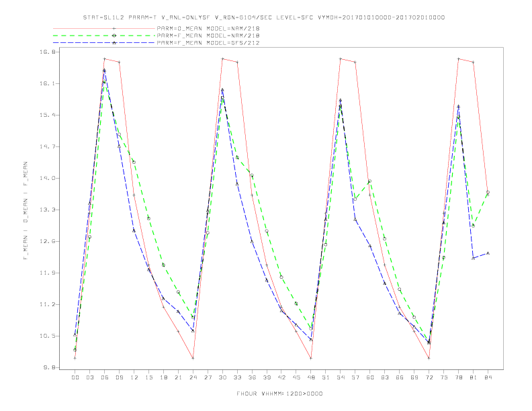Image resolution: width=532 pixels, height=411 pixels.
Task: Click the 11.2 y-axis tick label
Action: (x=48, y=304)
